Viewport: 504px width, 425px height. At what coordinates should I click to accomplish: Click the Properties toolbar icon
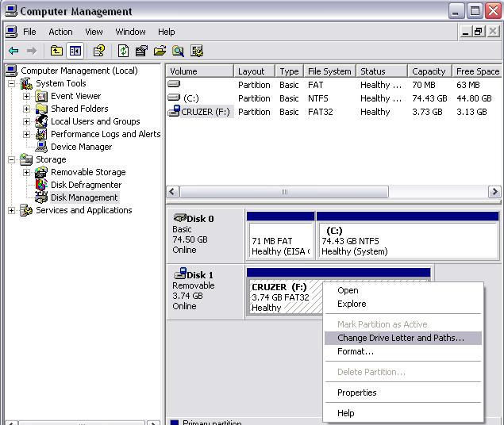pos(142,52)
